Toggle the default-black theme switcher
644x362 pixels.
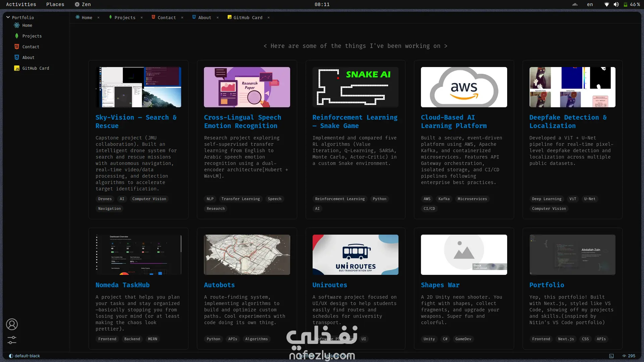(x=24, y=356)
